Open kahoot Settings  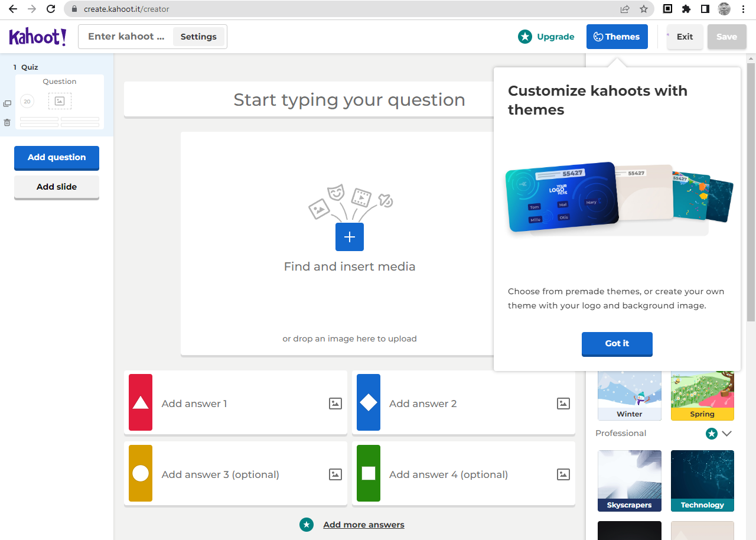click(198, 37)
